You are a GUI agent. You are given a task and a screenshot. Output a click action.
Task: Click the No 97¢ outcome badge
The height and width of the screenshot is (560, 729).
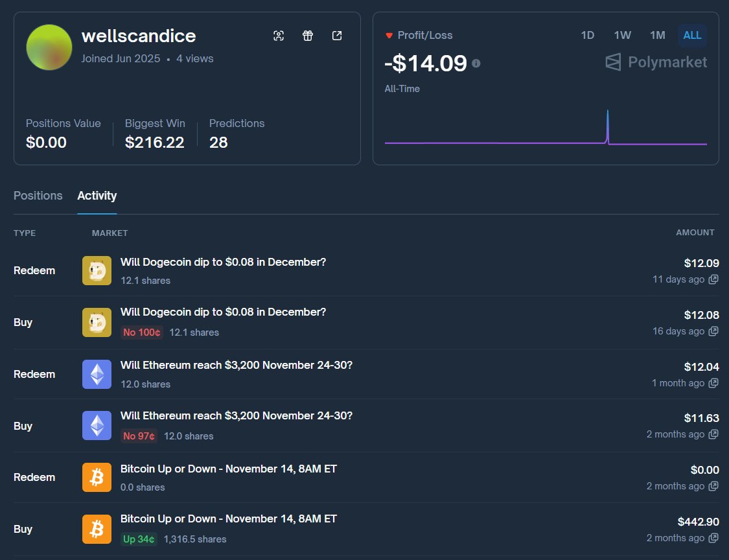139,436
